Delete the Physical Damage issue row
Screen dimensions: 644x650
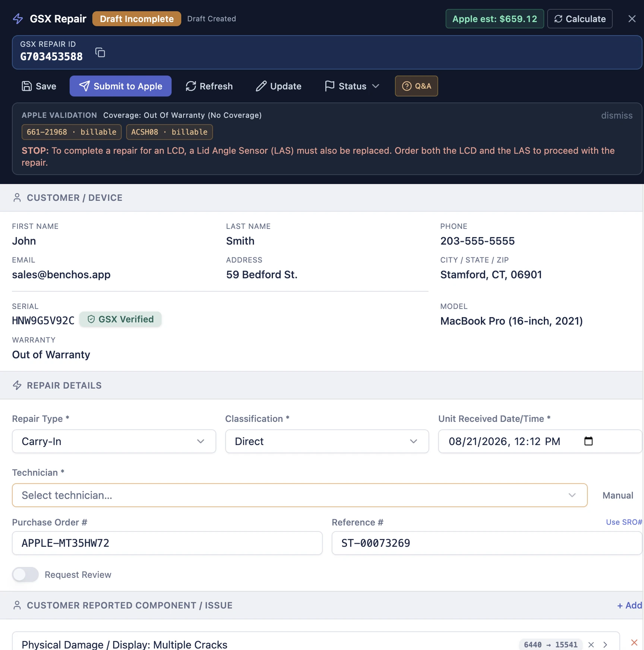(634, 643)
